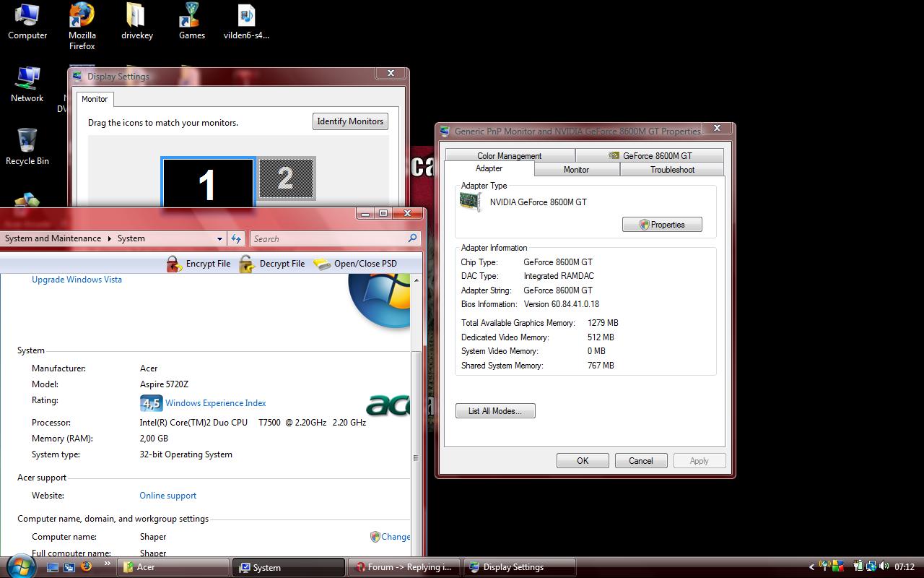Click the Show Desktop quick launch icon

click(53, 567)
